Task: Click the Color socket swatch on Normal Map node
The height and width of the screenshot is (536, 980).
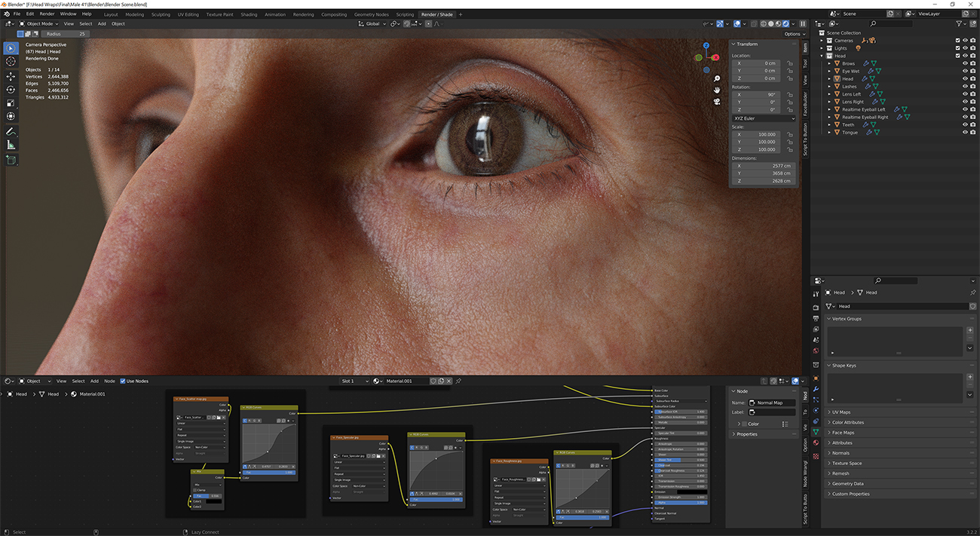Action: pos(745,424)
